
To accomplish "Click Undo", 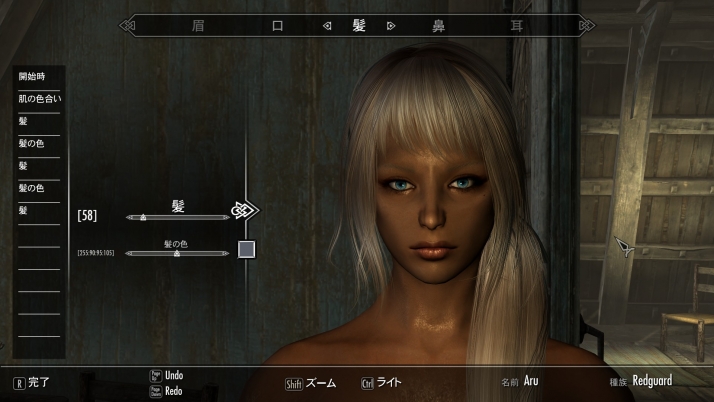I will click(x=174, y=375).
